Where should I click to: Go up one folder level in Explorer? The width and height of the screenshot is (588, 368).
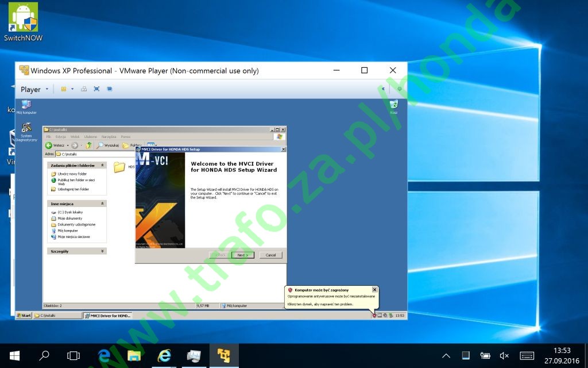[x=88, y=145]
